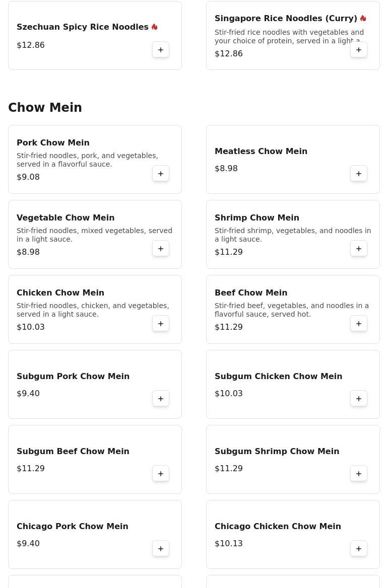Viewport: 388px width, 588px height.
Task: Open the Beef Chow Mein item title
Action: [x=251, y=292]
